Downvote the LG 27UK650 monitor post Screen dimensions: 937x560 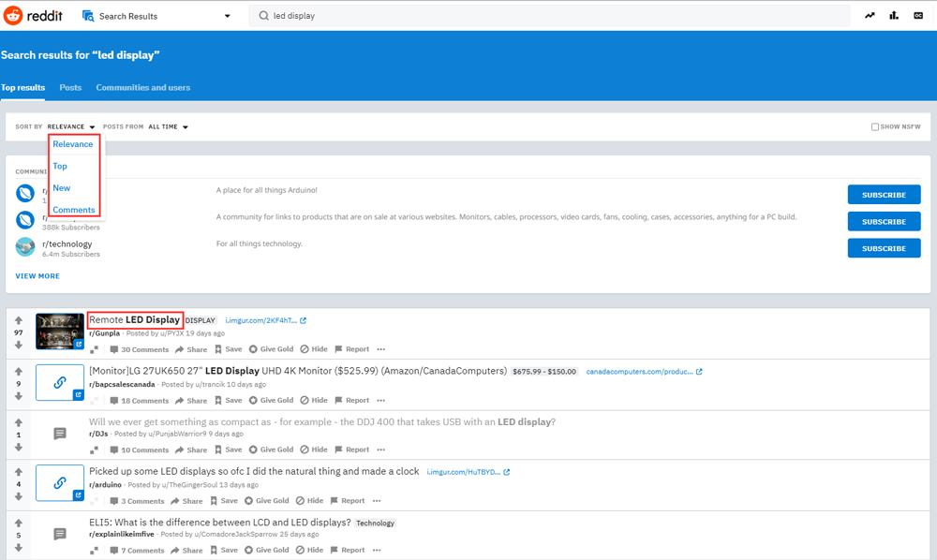(19, 396)
